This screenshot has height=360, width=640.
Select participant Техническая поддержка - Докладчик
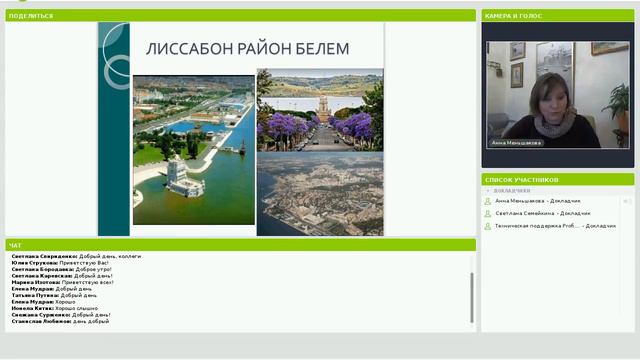point(555,226)
